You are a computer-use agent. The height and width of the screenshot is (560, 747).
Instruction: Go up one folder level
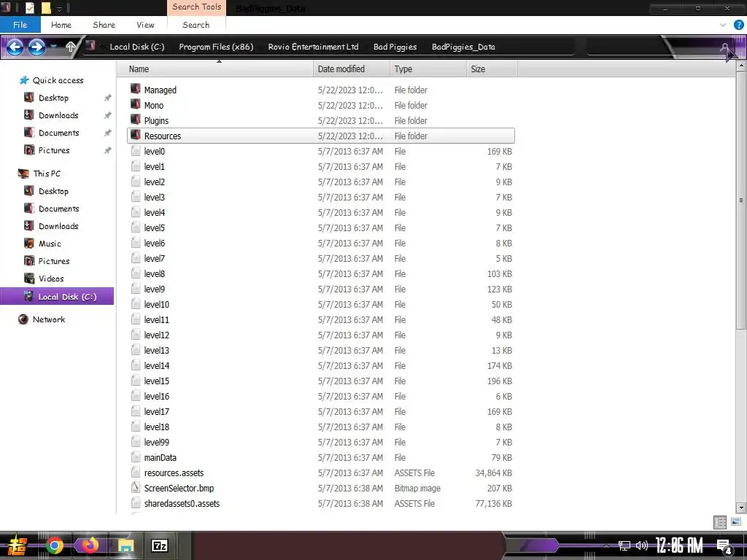71,47
